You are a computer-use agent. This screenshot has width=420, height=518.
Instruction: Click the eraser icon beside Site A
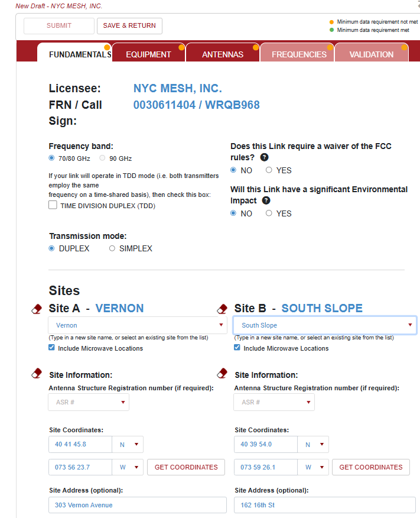coord(37,309)
